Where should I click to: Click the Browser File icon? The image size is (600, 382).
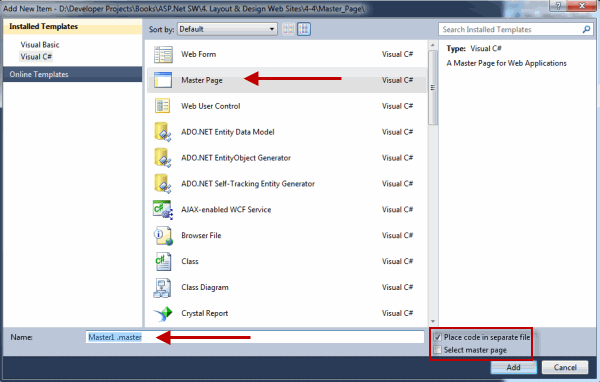point(163,235)
